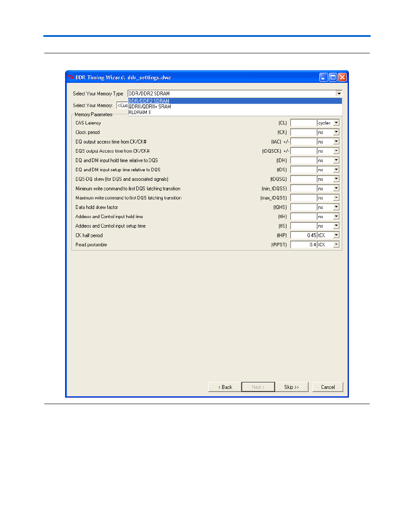Go back with the < Back button
The height and width of the screenshot is (532, 414).
coord(225,387)
